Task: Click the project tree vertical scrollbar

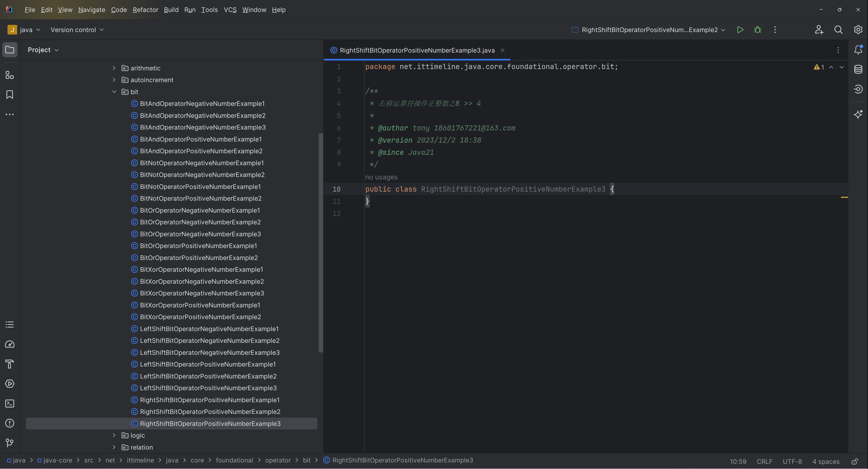Action: [320, 242]
